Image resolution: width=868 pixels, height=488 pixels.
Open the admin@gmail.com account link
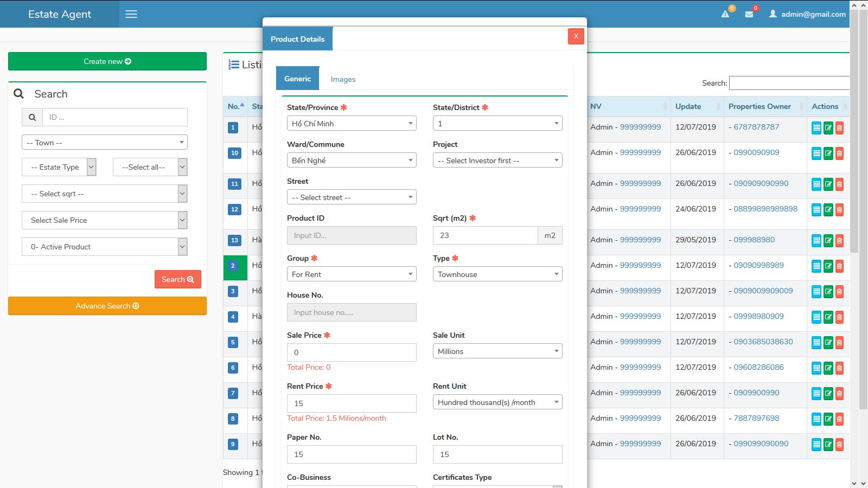point(813,14)
